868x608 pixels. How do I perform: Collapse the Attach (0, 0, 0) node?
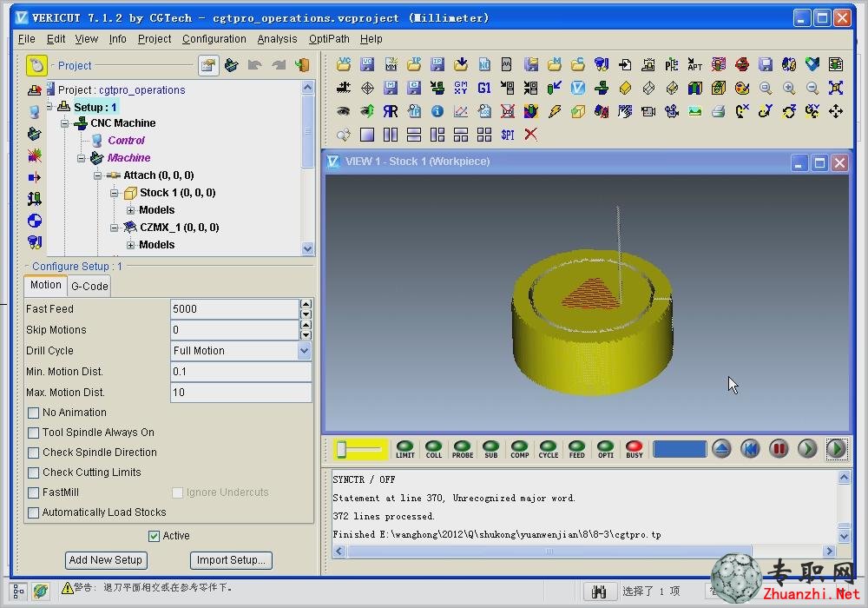click(97, 175)
